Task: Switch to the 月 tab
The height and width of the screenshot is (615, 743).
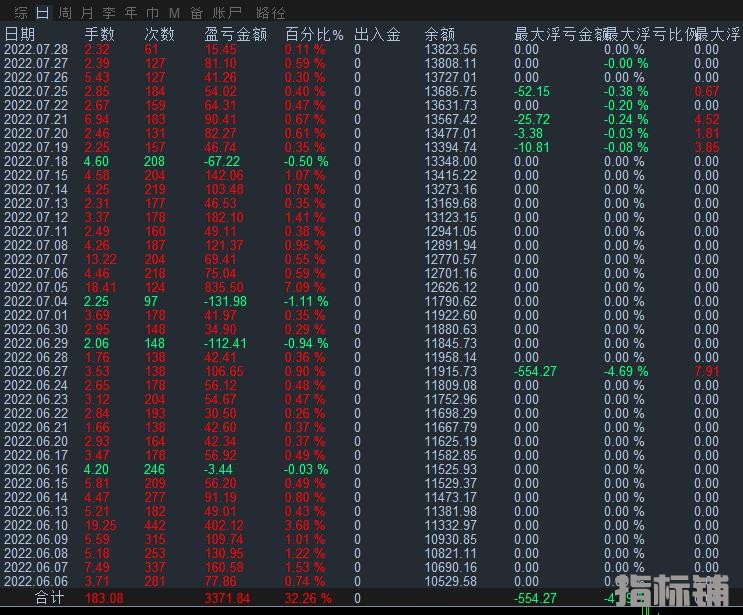Action: click(87, 13)
